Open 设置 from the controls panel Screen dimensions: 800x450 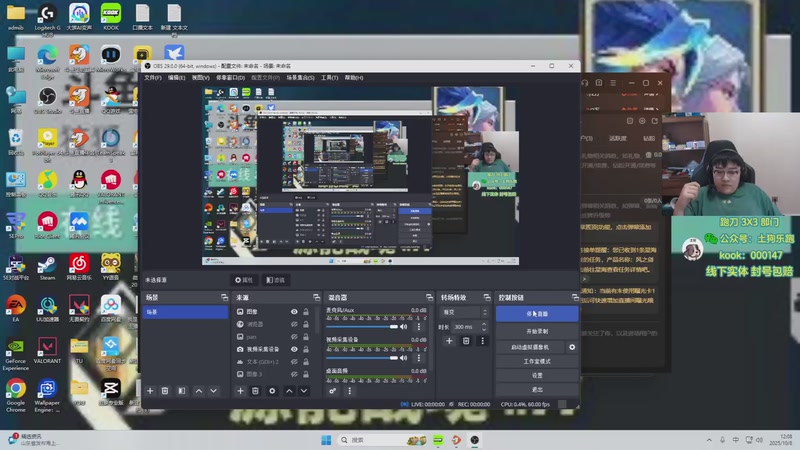pyautogui.click(x=537, y=375)
